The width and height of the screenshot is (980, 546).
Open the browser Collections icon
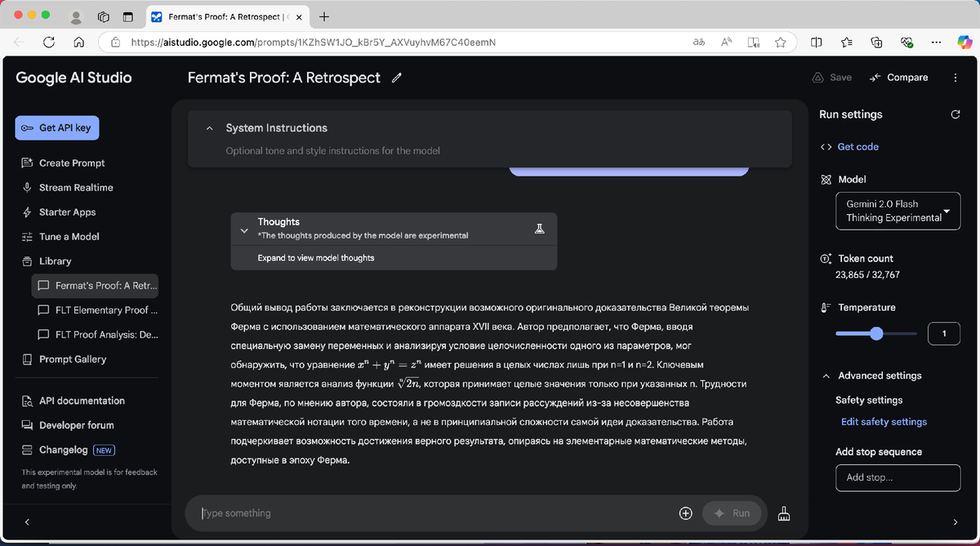click(876, 42)
